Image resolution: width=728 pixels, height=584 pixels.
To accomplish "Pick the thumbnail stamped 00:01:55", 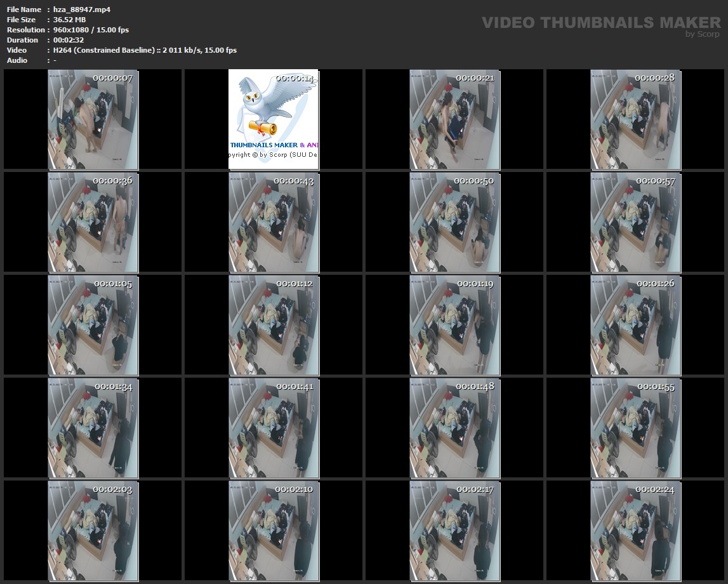I will pos(635,428).
